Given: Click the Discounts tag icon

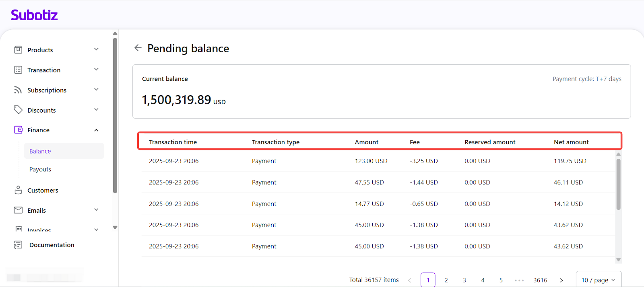Looking at the screenshot, I should point(18,110).
